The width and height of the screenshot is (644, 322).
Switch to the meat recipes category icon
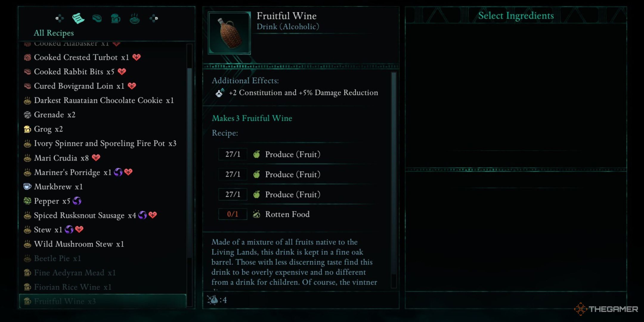(x=97, y=18)
